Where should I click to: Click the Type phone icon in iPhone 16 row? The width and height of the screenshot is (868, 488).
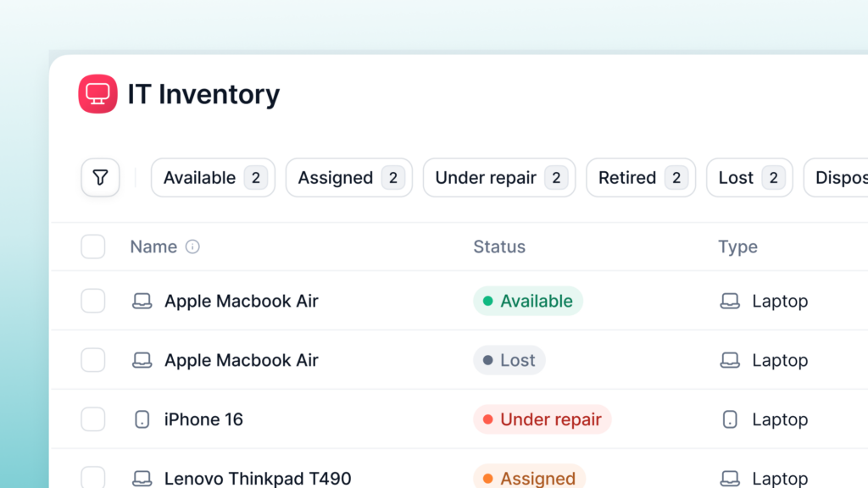pyautogui.click(x=730, y=419)
